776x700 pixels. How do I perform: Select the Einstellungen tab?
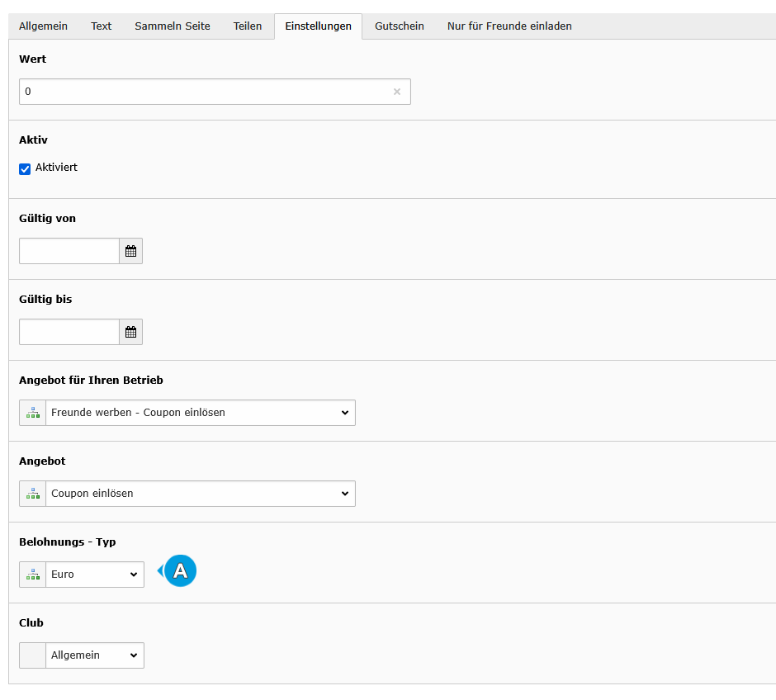click(318, 26)
